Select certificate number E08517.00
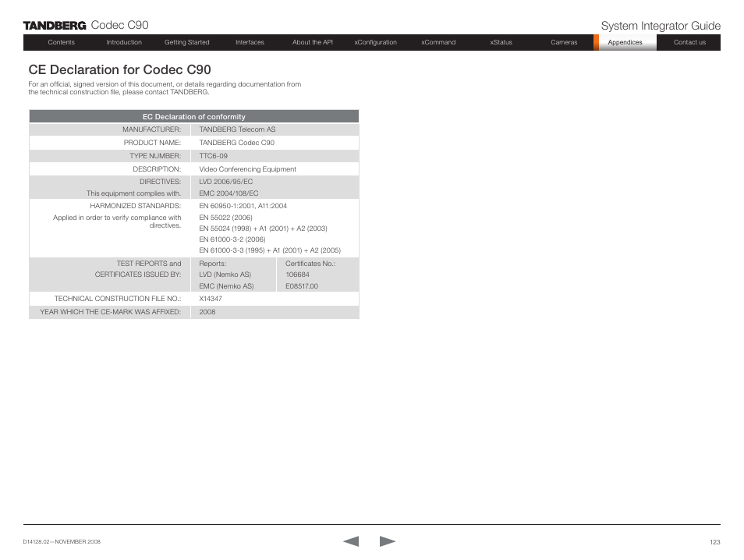 pos(302,286)
